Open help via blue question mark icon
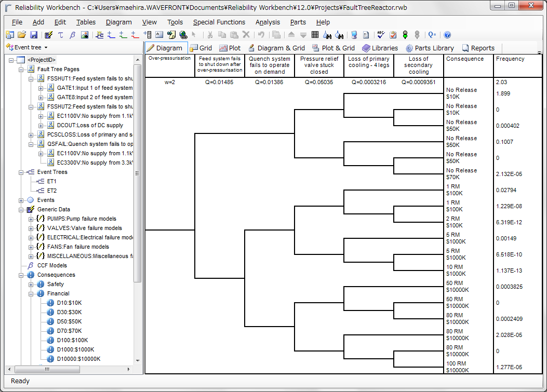 click(x=447, y=34)
